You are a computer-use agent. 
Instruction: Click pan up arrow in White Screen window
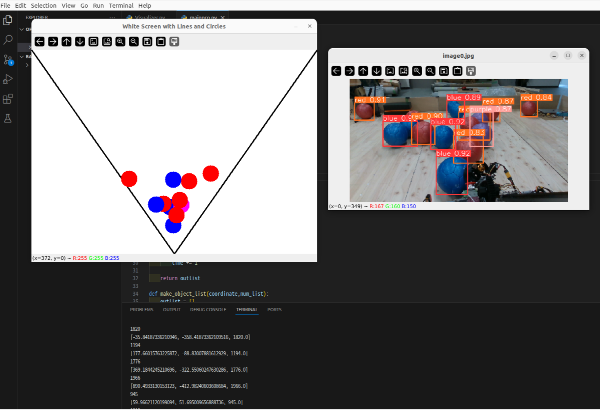(66, 42)
